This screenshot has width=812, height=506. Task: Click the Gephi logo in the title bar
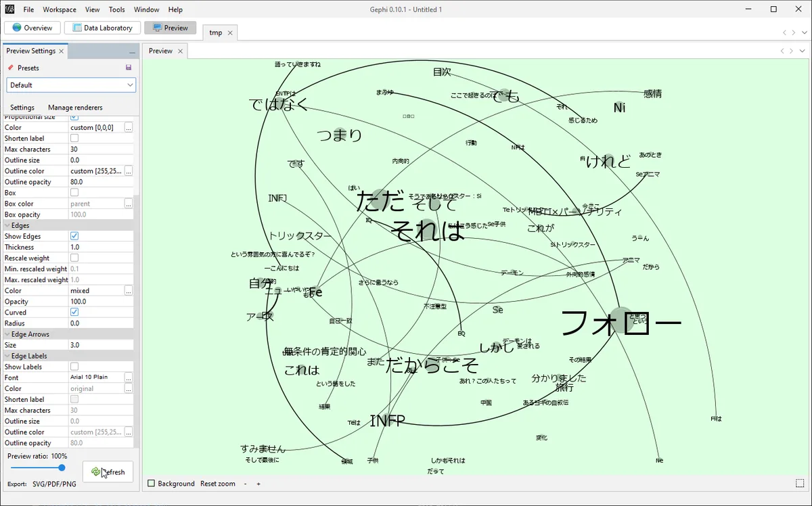(x=9, y=9)
